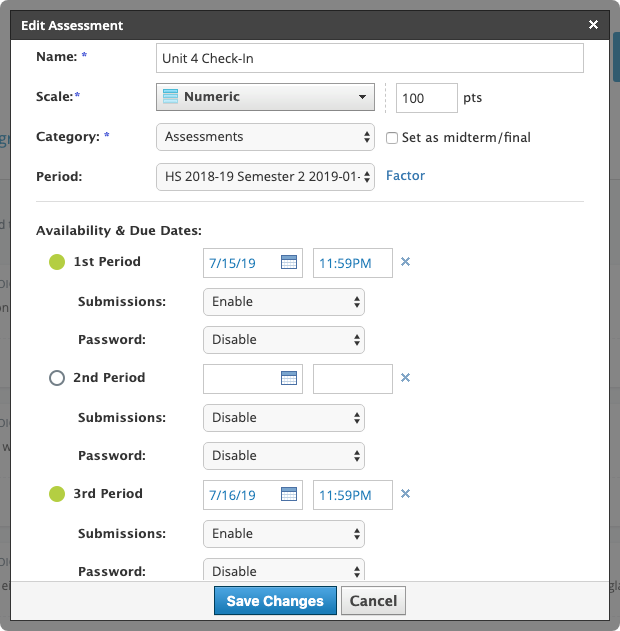Viewport: 620px width, 631px height.
Task: Click the assessment Name text field
Action: (x=369, y=58)
